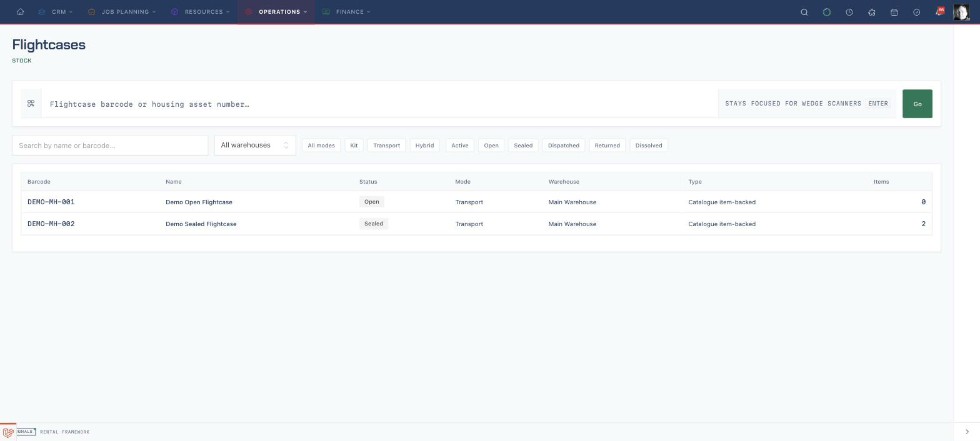
Task: Open flightcase DEMO-MH-002
Action: pos(51,224)
